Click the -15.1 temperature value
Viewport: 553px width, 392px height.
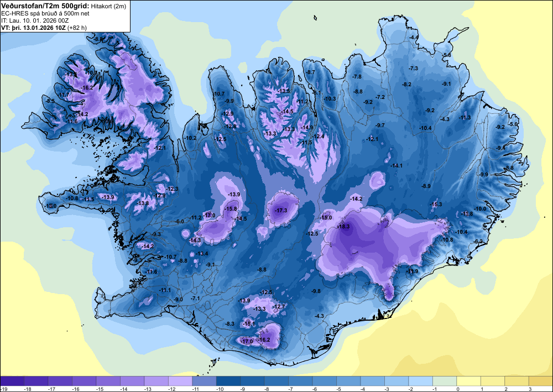[249, 323]
